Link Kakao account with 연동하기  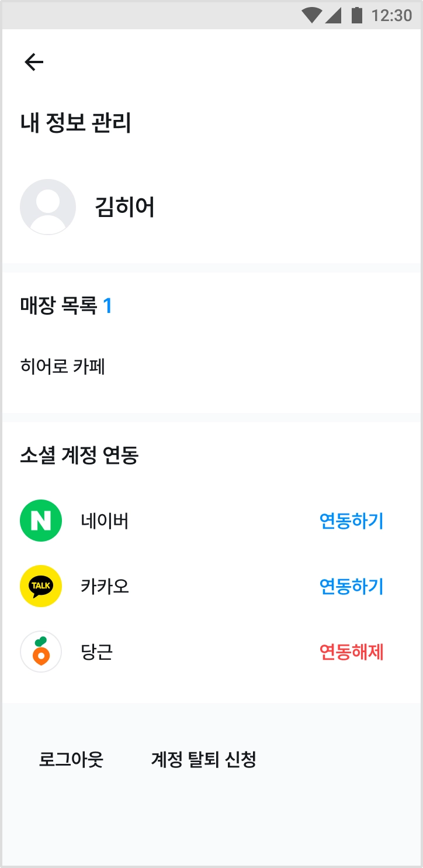pos(351,586)
